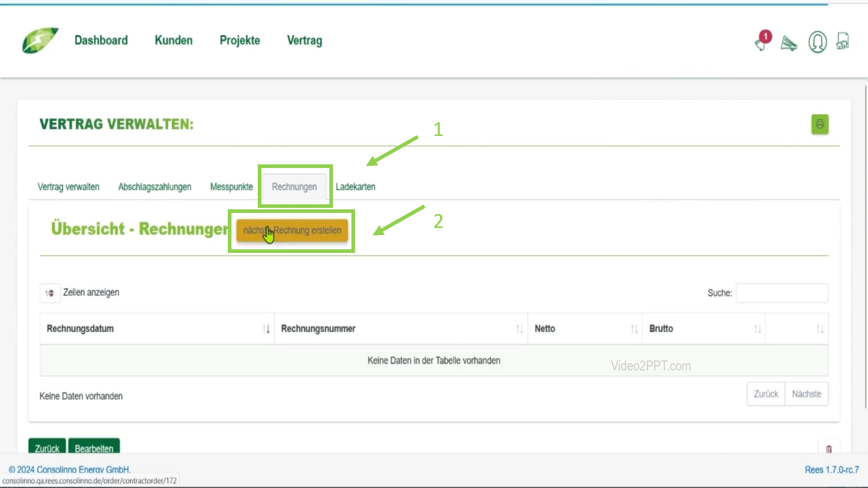The width and height of the screenshot is (868, 488).
Task: Sort table by Rechnungsdatum arrows
Action: [266, 329]
